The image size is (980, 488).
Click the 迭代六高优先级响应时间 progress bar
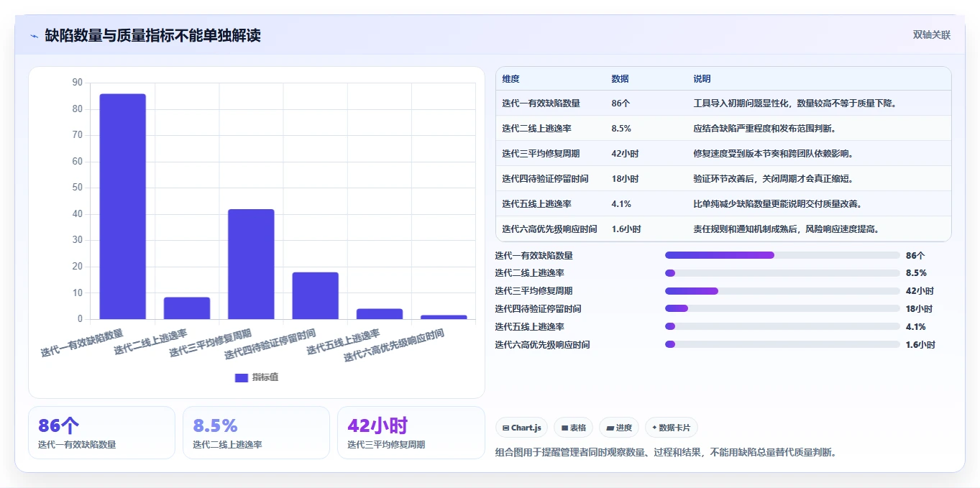[782, 344]
